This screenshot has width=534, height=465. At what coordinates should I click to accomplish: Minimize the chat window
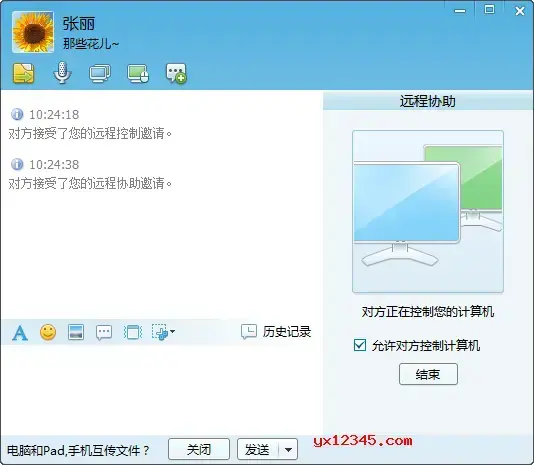pos(460,11)
